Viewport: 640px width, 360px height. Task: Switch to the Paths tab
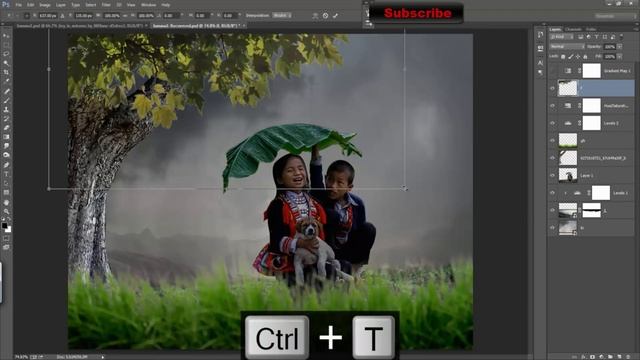(591, 29)
